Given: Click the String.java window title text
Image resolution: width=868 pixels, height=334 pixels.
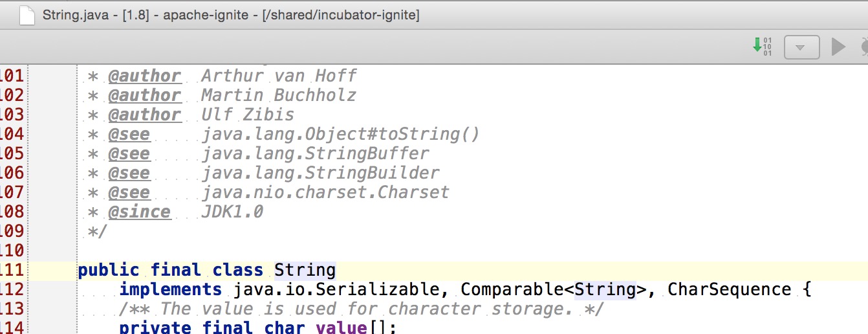Looking at the screenshot, I should [231, 15].
